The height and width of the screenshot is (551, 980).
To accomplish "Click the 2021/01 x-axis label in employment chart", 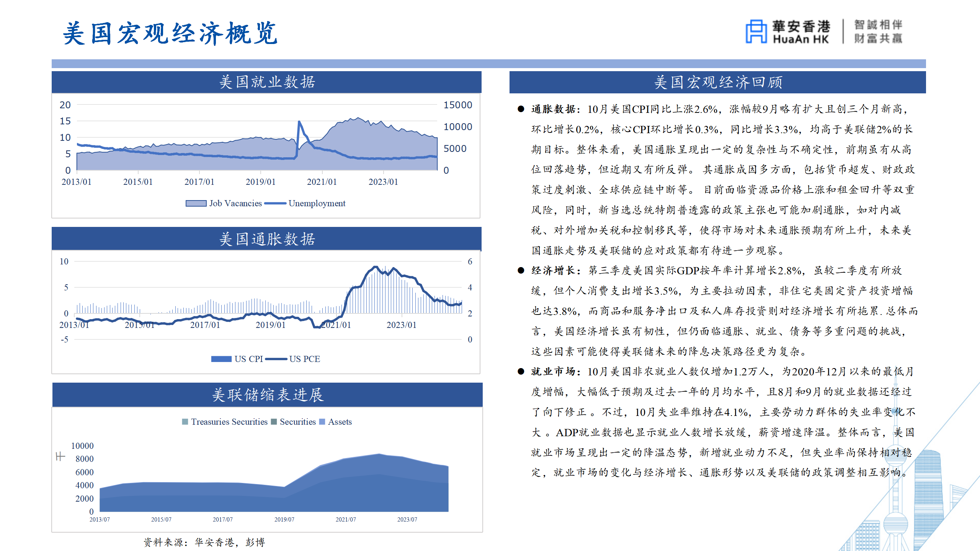I will pos(322,182).
